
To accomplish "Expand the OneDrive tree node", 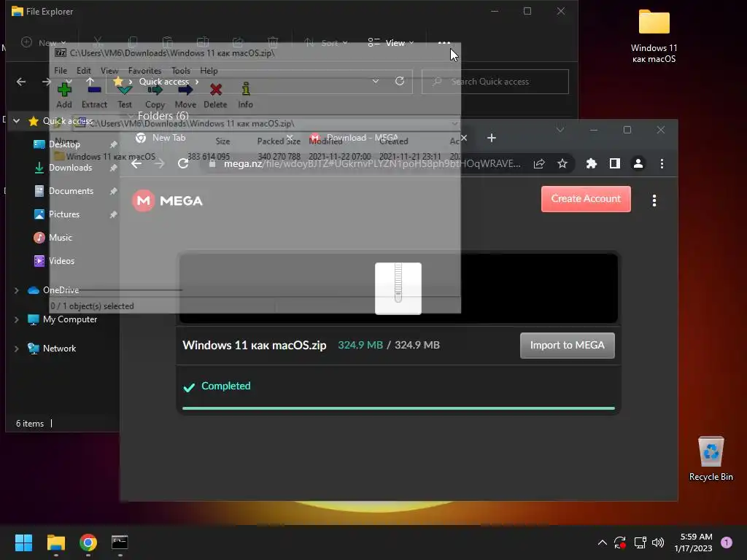I will point(16,290).
